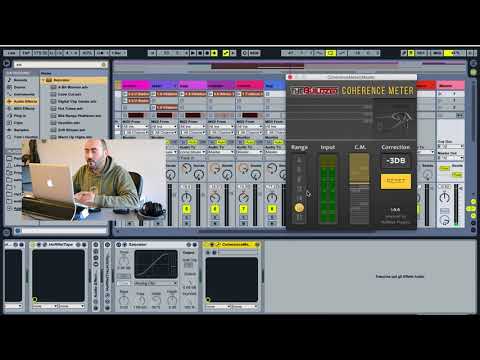Screen dimensions: 480x360
Task: Select the Samples browser category
Action: click(21, 130)
